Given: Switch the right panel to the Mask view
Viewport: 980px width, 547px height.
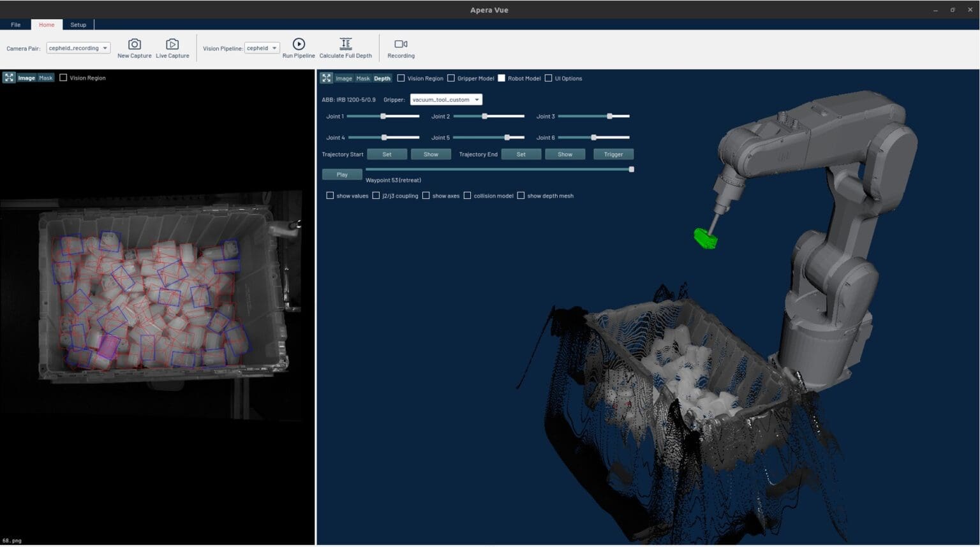Looking at the screenshot, I should tap(363, 78).
